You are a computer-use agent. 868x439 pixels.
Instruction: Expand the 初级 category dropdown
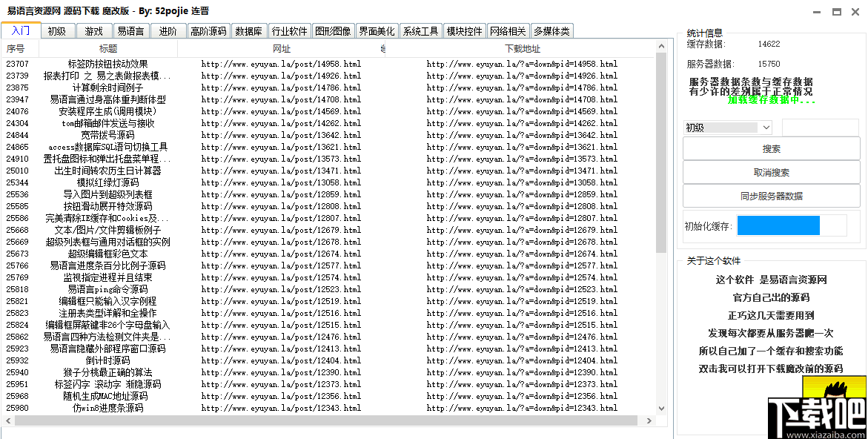pyautogui.click(x=766, y=128)
